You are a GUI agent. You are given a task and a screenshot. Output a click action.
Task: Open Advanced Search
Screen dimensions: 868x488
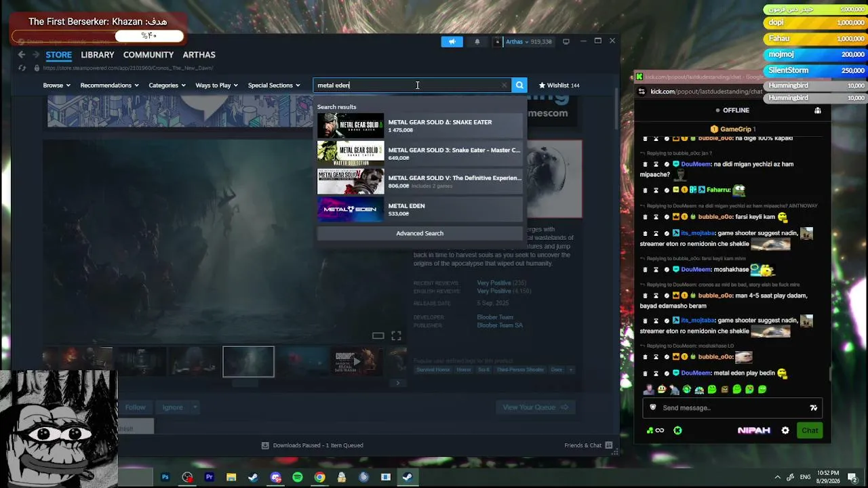[420, 233]
